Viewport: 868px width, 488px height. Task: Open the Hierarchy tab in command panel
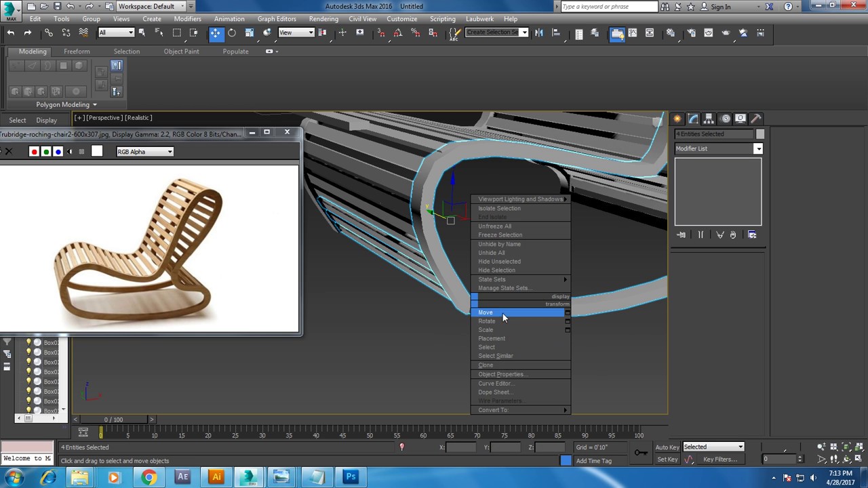click(x=709, y=119)
